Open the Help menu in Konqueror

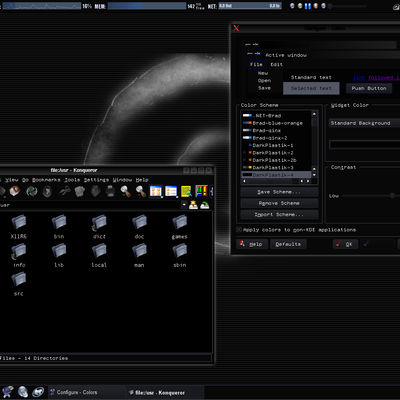point(142,180)
